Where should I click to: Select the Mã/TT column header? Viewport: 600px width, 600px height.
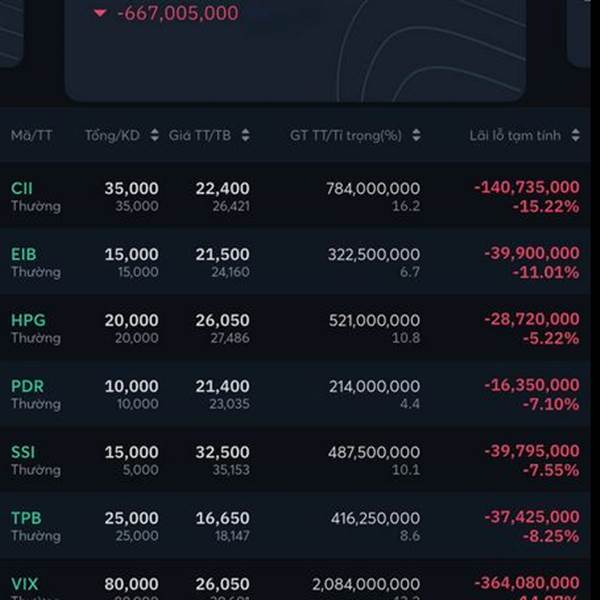click(x=31, y=135)
